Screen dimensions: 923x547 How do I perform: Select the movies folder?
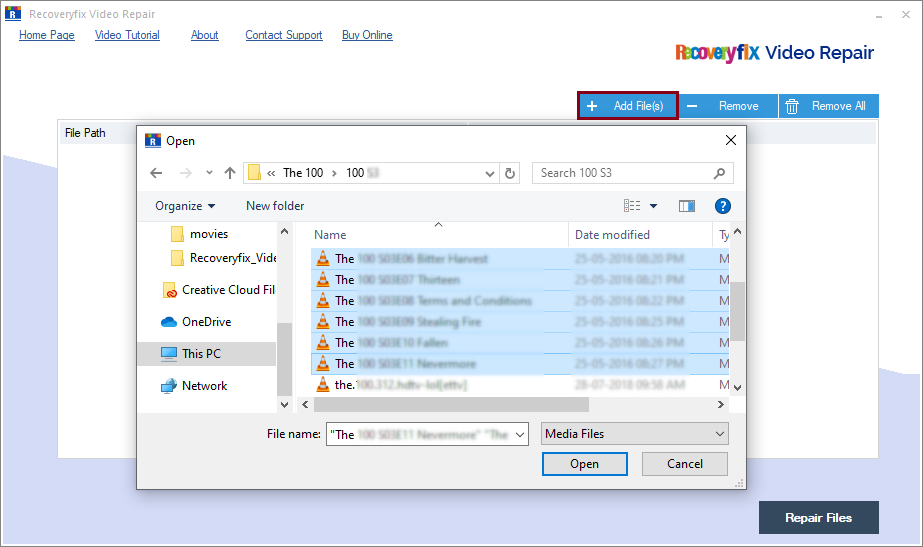pyautogui.click(x=200, y=234)
